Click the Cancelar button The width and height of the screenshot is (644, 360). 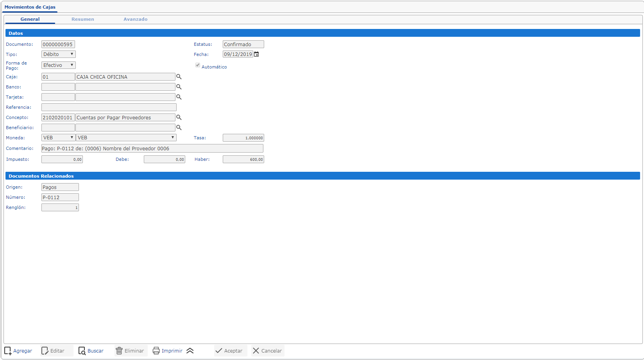[x=267, y=351]
